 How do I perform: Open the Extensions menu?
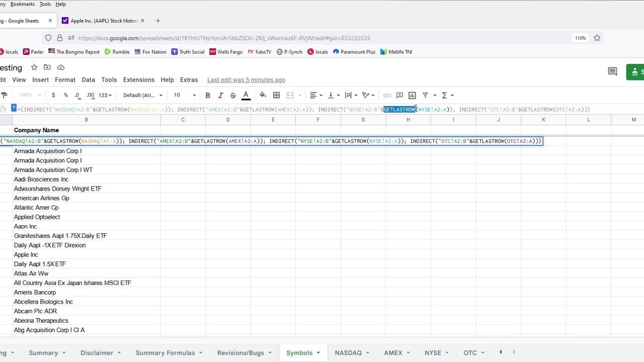139,79
